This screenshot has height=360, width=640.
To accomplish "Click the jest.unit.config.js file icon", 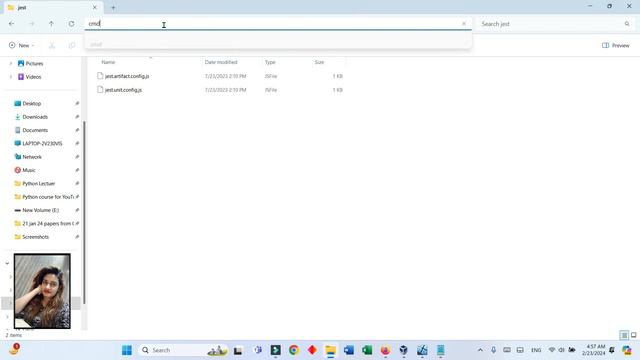I will 100,89.
